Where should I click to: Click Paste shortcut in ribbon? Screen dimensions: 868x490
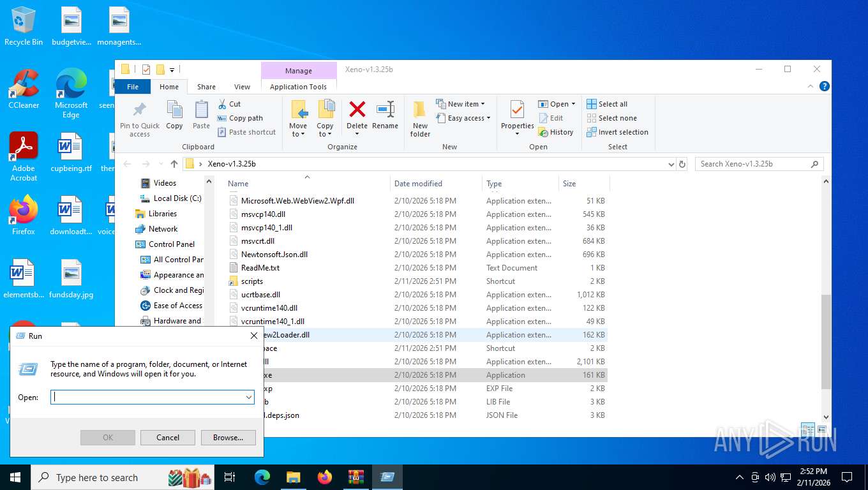click(247, 132)
